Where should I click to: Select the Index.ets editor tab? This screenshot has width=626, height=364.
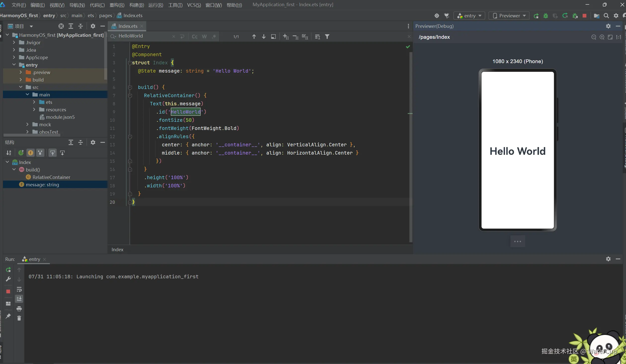click(128, 26)
